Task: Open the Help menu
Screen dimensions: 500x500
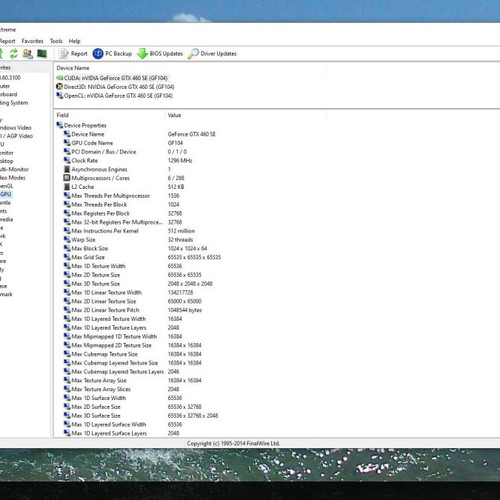Action: (74, 41)
